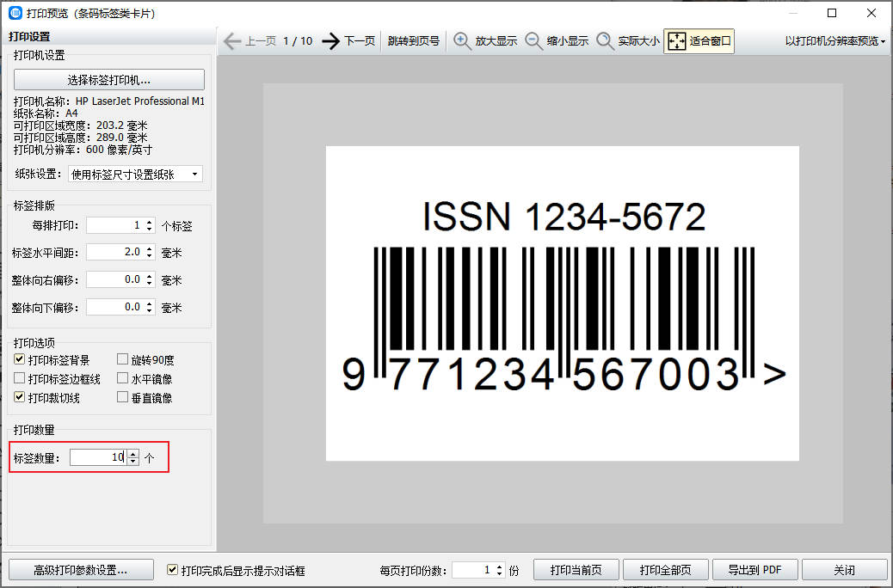
Task: Click label quantity input field
Action: click(x=99, y=457)
